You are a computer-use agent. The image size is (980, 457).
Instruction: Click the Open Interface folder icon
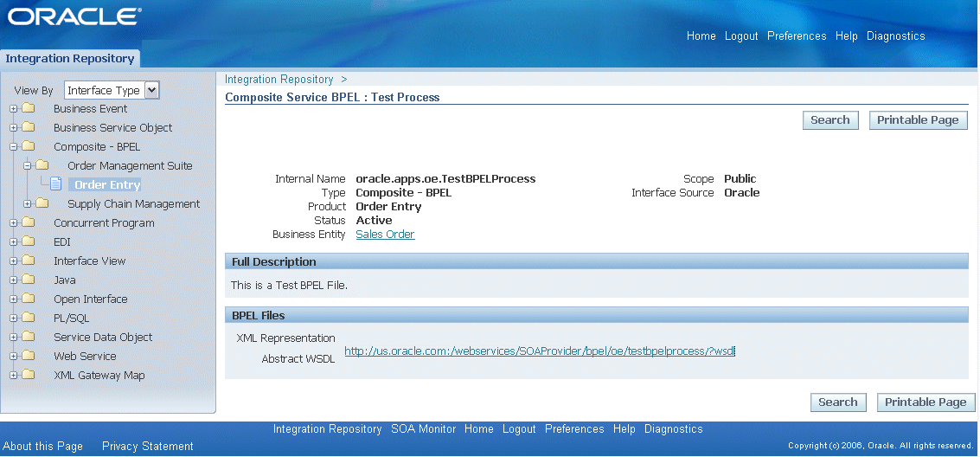29,299
